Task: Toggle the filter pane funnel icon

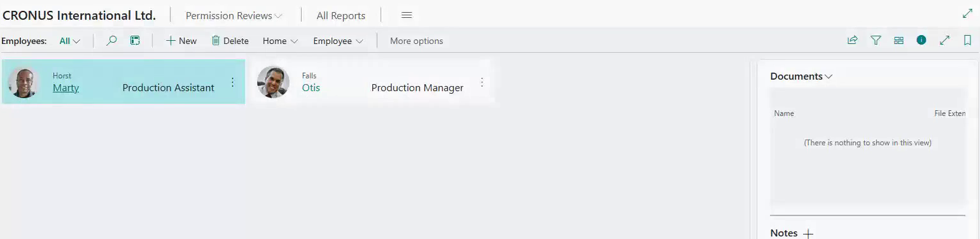Action: (876, 40)
